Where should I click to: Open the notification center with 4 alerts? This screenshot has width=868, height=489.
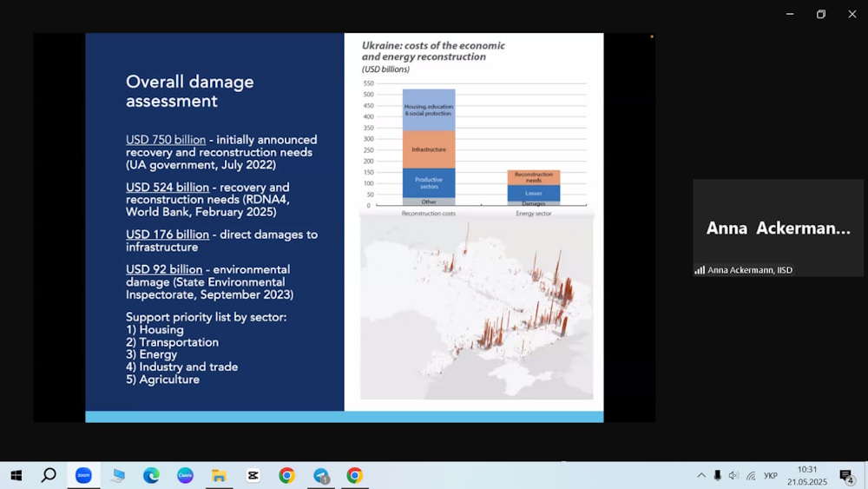[x=846, y=475]
